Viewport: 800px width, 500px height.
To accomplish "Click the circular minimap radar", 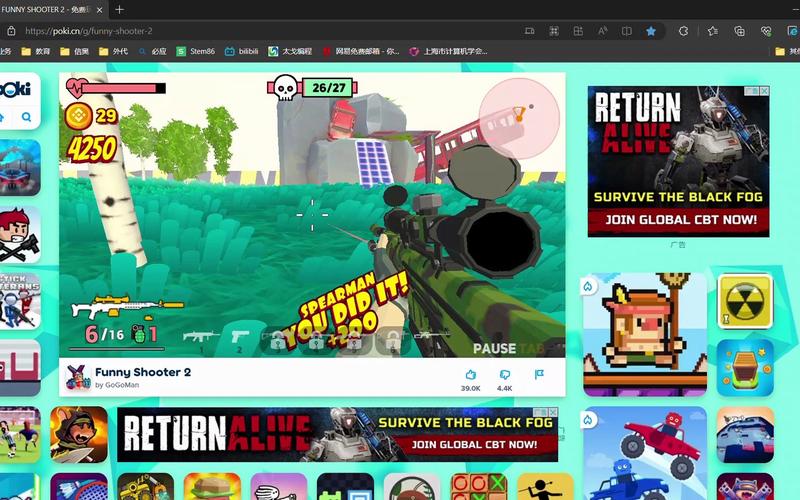I will 519,118.
